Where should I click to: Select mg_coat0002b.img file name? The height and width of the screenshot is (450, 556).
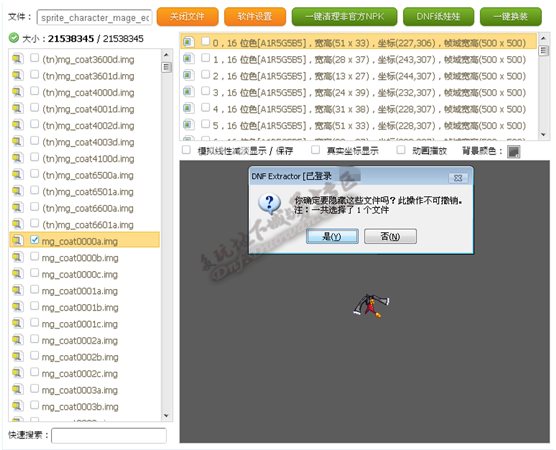(79, 357)
